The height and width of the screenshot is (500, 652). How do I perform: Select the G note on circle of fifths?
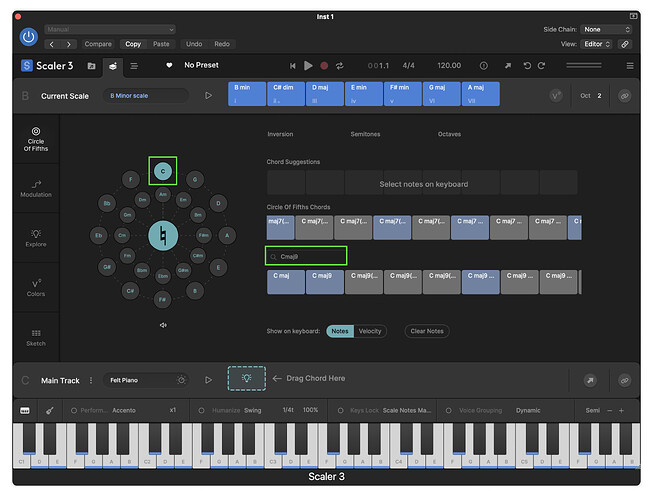195,180
